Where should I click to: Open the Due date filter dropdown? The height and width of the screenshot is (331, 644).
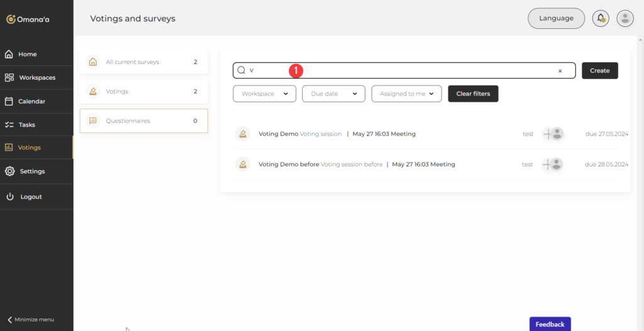[x=333, y=94]
